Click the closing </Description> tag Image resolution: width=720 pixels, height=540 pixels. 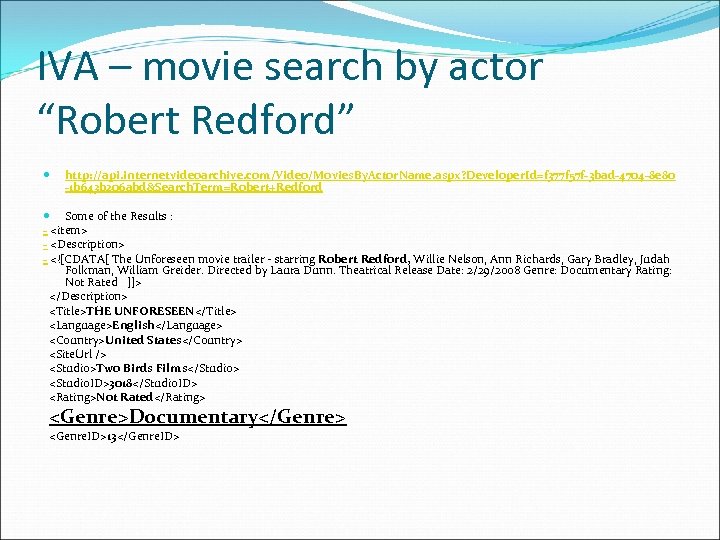pyautogui.click(x=88, y=297)
